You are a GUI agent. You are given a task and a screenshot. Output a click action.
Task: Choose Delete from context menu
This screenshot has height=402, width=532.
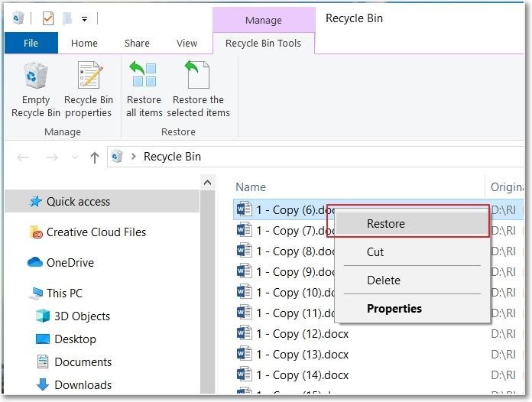point(412,280)
